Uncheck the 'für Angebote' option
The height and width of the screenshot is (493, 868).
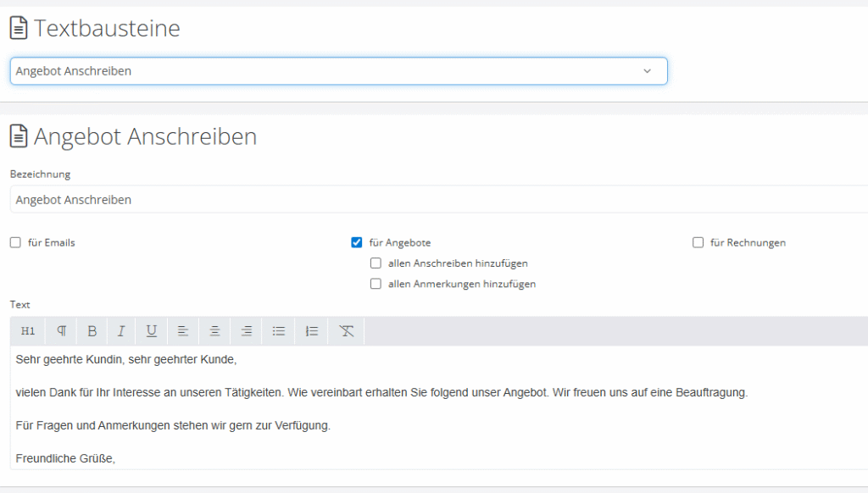pos(357,241)
